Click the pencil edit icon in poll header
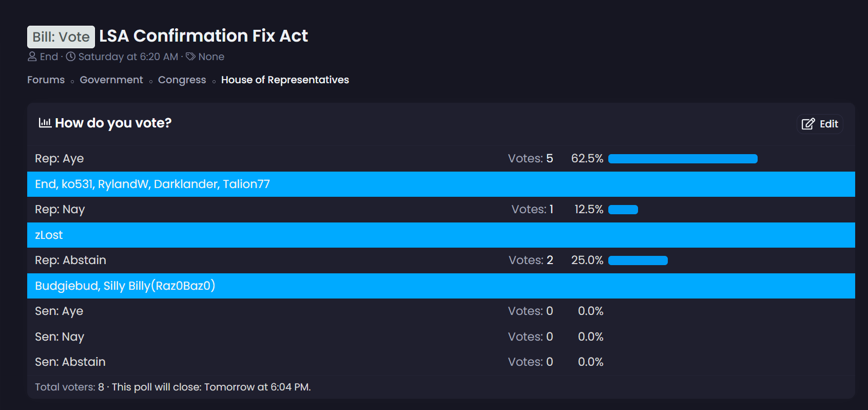Screen dimensions: 868x410 point(808,124)
